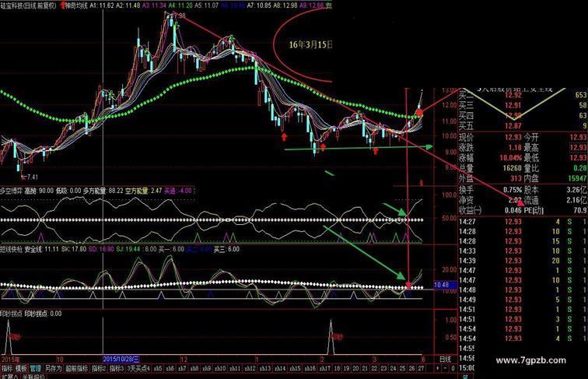Viewport: 588px width, 379px height.
Task: Open the 模板 tab
Action: tap(21, 368)
